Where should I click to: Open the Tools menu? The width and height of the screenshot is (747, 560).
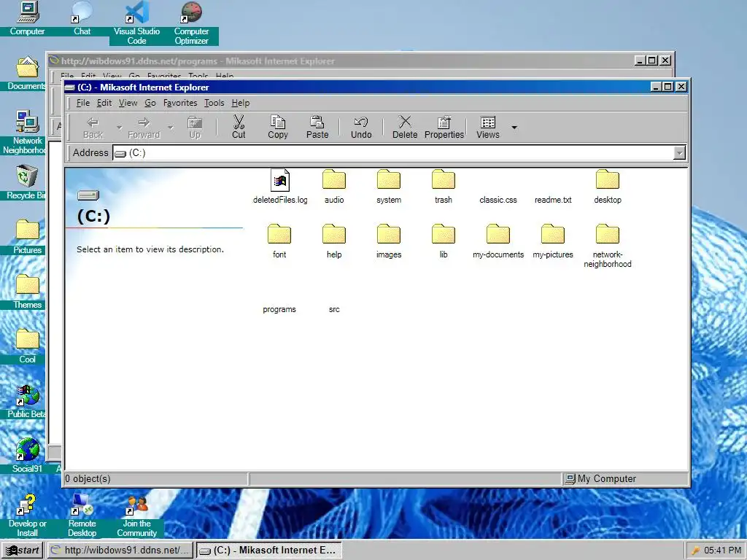coord(214,103)
